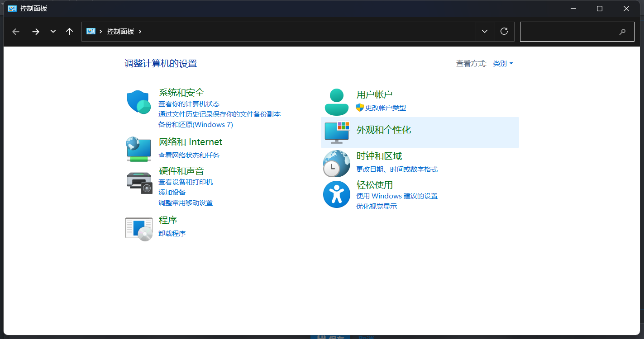Click the User Accounts person icon
The image size is (644, 339).
[x=337, y=102]
